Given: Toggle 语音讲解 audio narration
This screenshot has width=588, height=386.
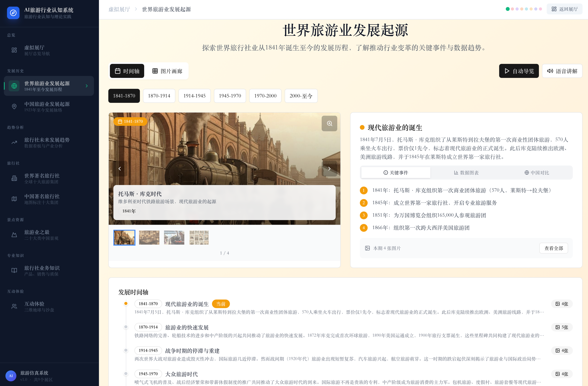Looking at the screenshot, I should pyautogui.click(x=562, y=71).
